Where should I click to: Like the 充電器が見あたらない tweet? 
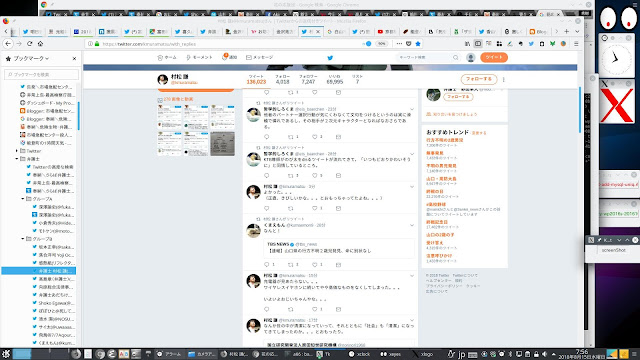tap(315, 309)
